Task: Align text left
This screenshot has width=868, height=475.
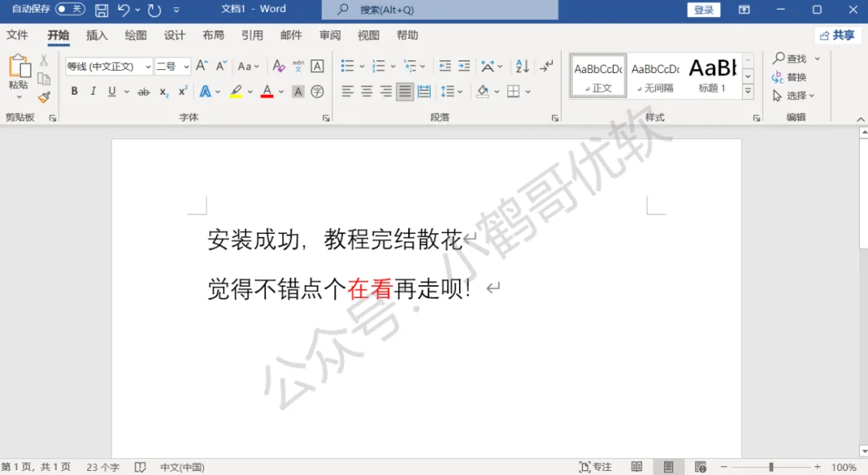Action: 347,92
